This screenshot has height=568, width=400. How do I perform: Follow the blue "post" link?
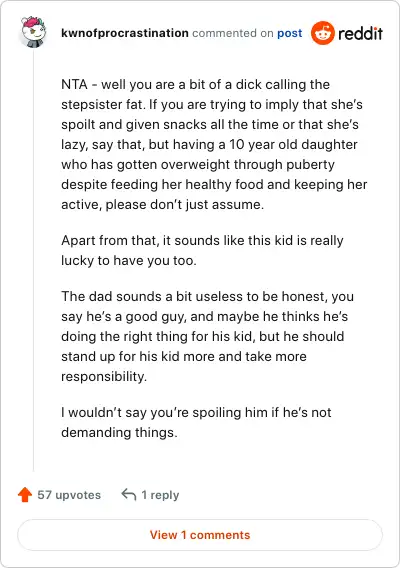[x=289, y=33]
